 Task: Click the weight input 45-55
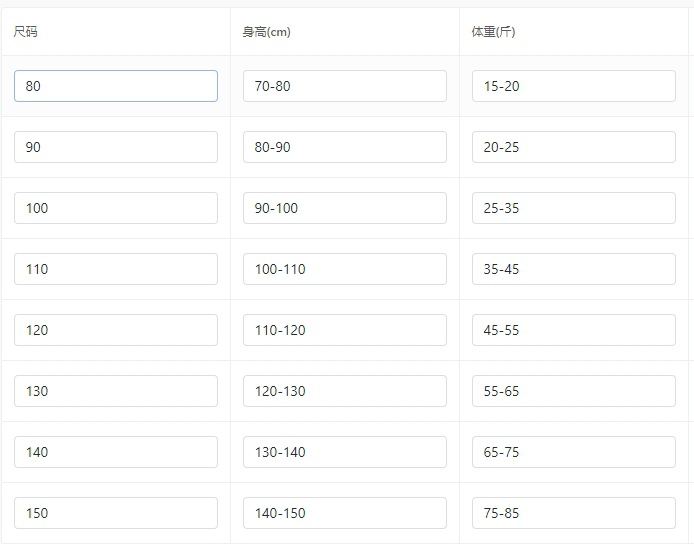[x=573, y=330]
